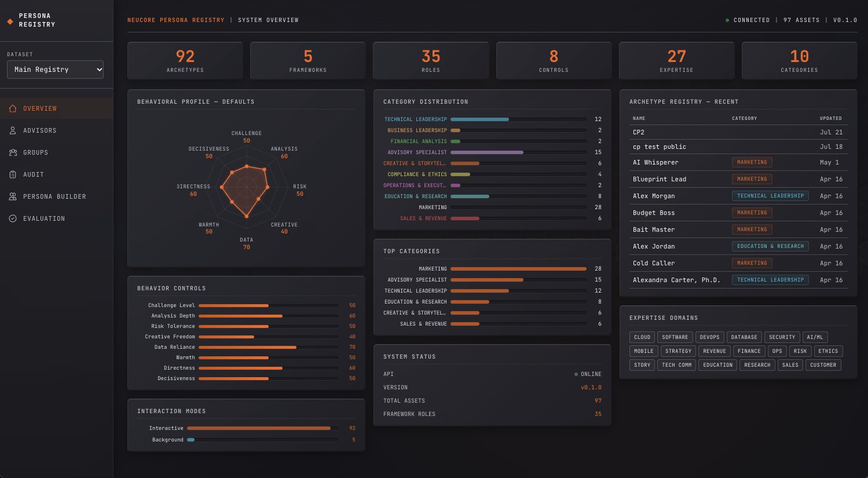Select the Groups people icon

coord(13,152)
